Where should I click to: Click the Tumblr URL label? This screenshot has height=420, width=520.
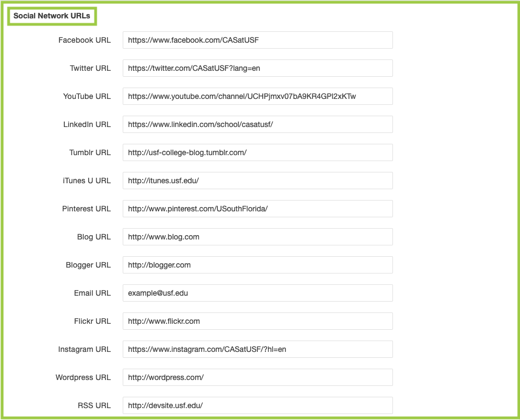tap(90, 152)
